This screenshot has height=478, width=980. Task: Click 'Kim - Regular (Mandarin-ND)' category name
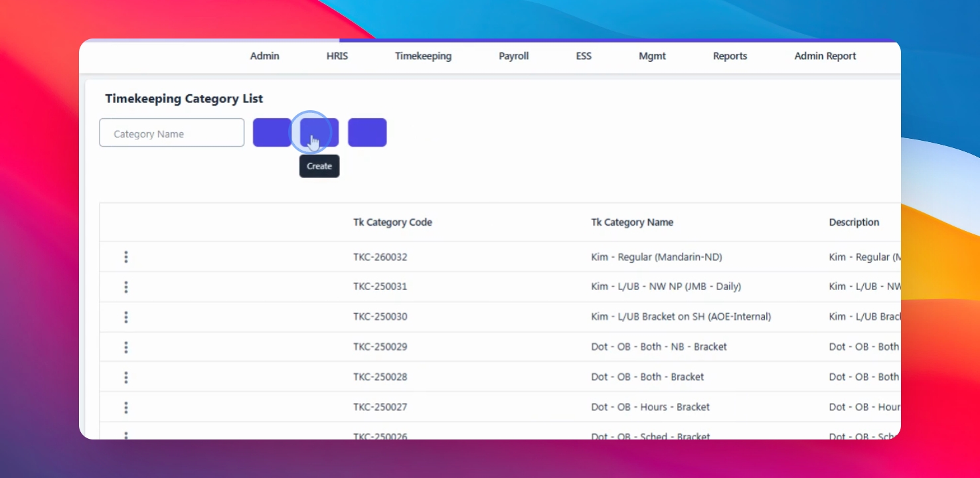657,257
